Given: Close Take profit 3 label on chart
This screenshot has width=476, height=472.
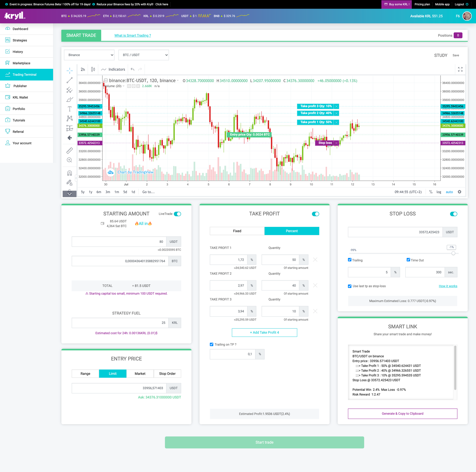Looking at the screenshot, I should point(336,106).
